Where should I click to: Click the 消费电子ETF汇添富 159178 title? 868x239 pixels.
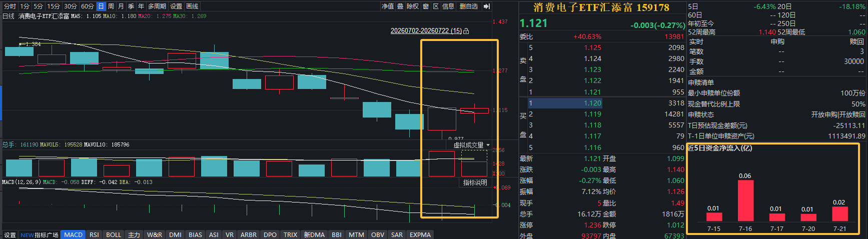click(601, 7)
